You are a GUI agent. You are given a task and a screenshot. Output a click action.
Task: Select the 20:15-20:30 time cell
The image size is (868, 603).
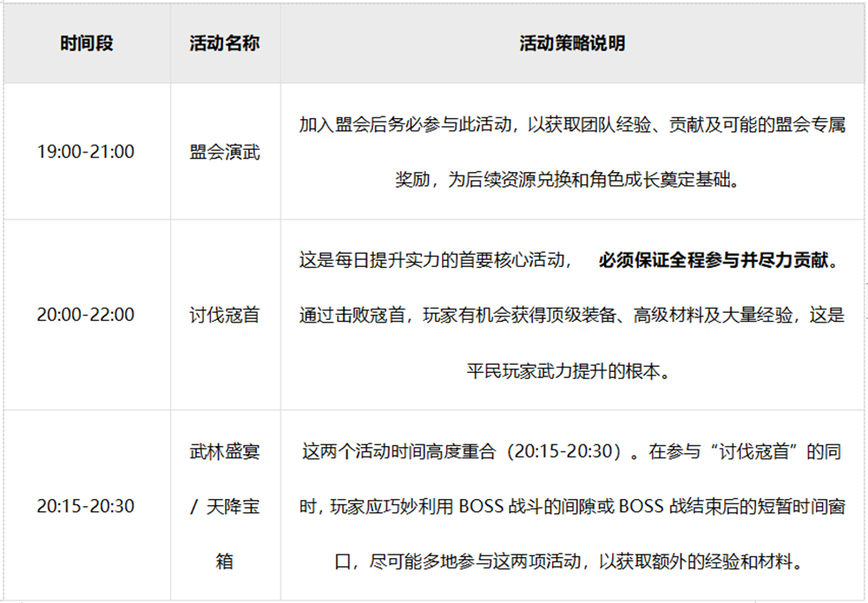(86, 506)
